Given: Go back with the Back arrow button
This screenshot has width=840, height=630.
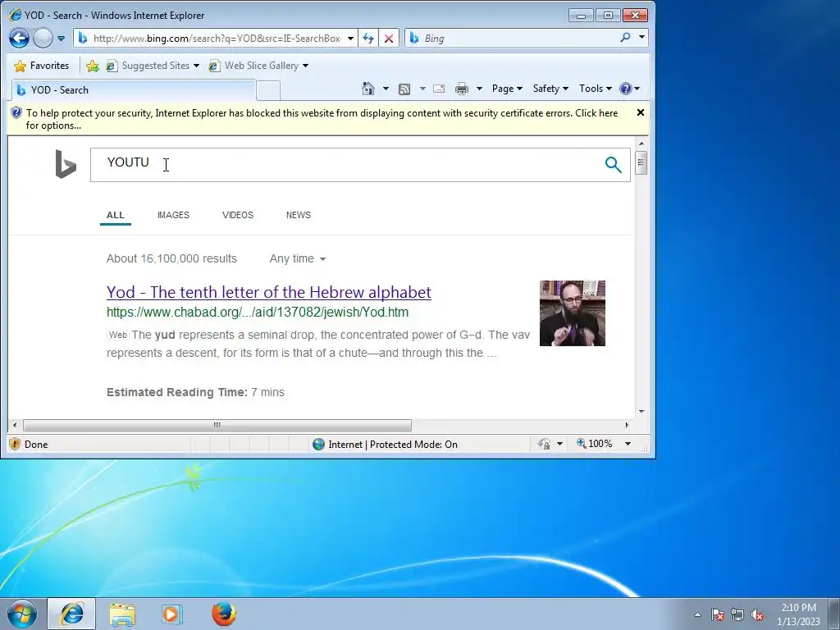Looking at the screenshot, I should click(19, 38).
